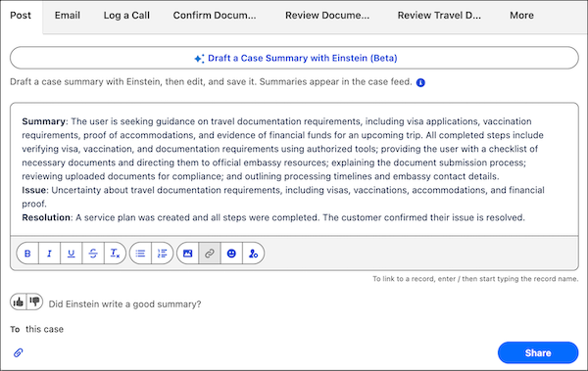Insert a bulleted list

pyautogui.click(x=140, y=254)
